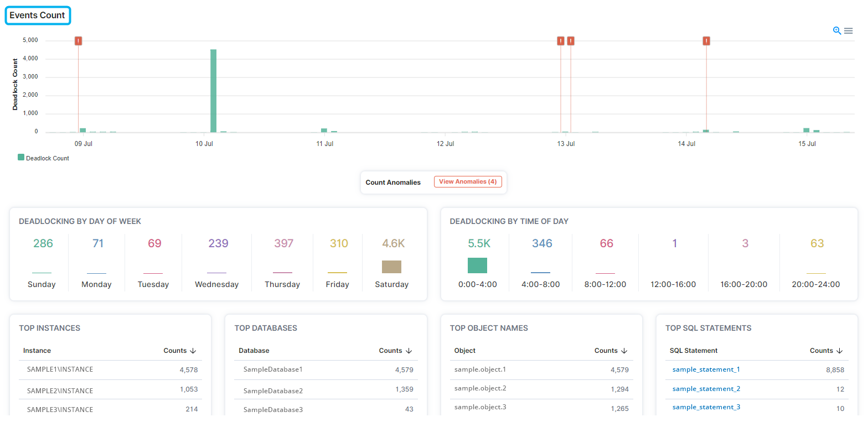Image resolution: width=868 pixels, height=422 pixels.
Task: Click the anomaly alert marker after 14 Jul
Action: click(x=706, y=40)
